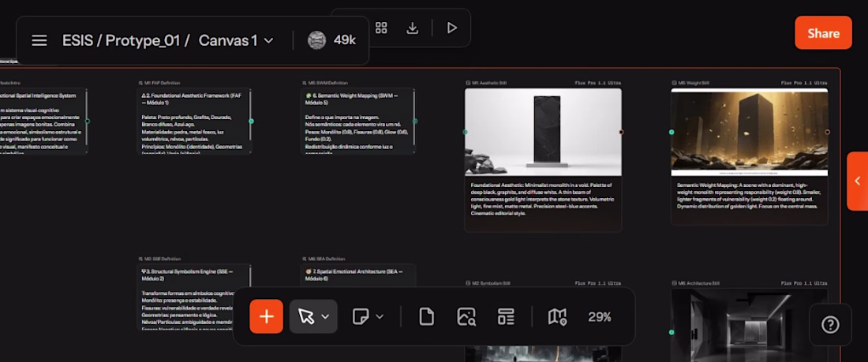The image size is (868, 362).
Task: Open the Protype_01 breadcrumb folder
Action: coord(142,40)
